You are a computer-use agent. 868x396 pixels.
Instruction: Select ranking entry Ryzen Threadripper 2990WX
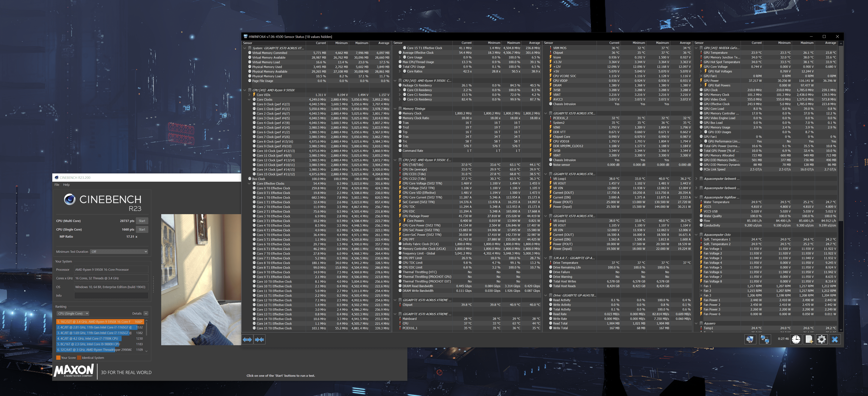100,350
